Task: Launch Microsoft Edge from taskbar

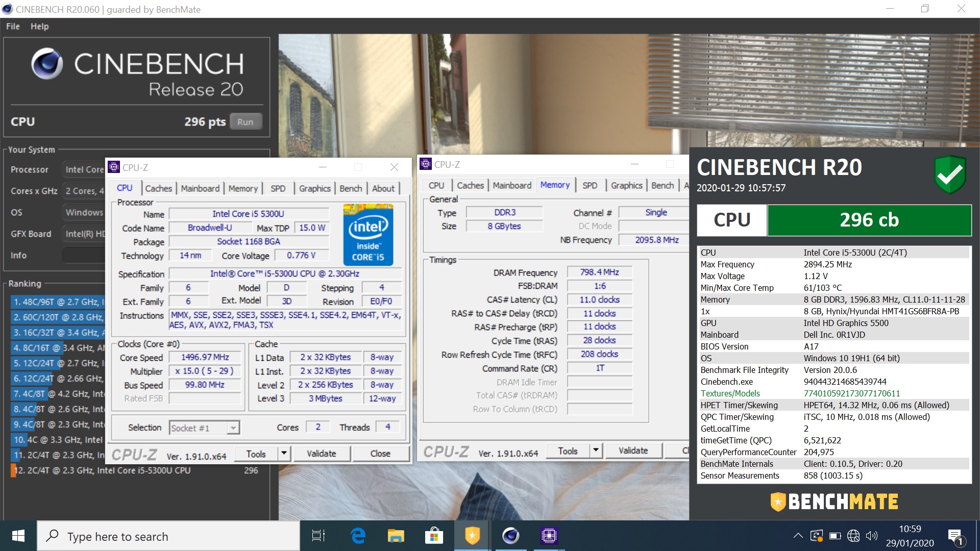Action: coord(358,536)
